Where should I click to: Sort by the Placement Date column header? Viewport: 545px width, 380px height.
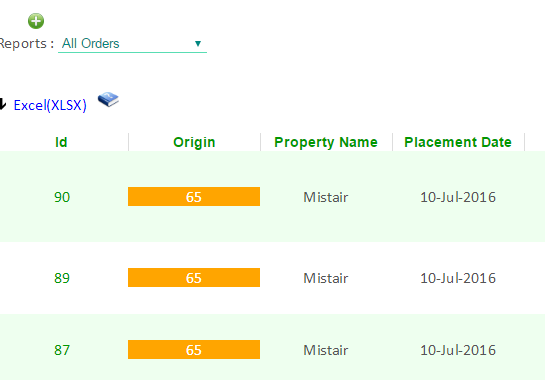[458, 142]
